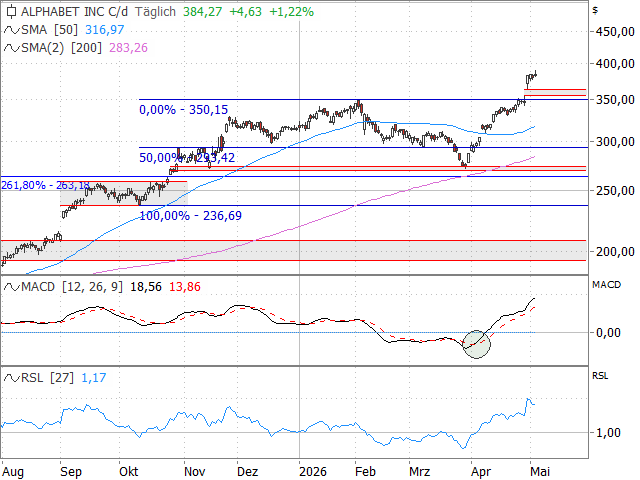The image size is (640, 480).
Task: Click the MACD value 18,56
Action: tap(146, 287)
